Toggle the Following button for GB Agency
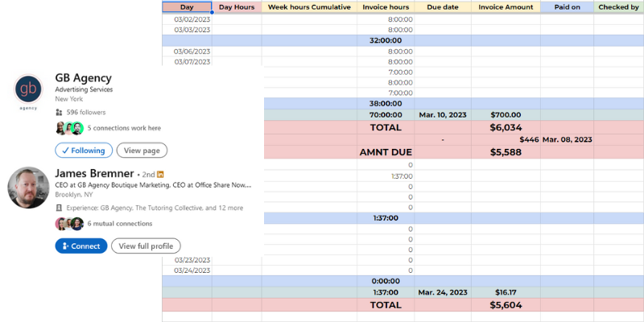 click(x=84, y=151)
